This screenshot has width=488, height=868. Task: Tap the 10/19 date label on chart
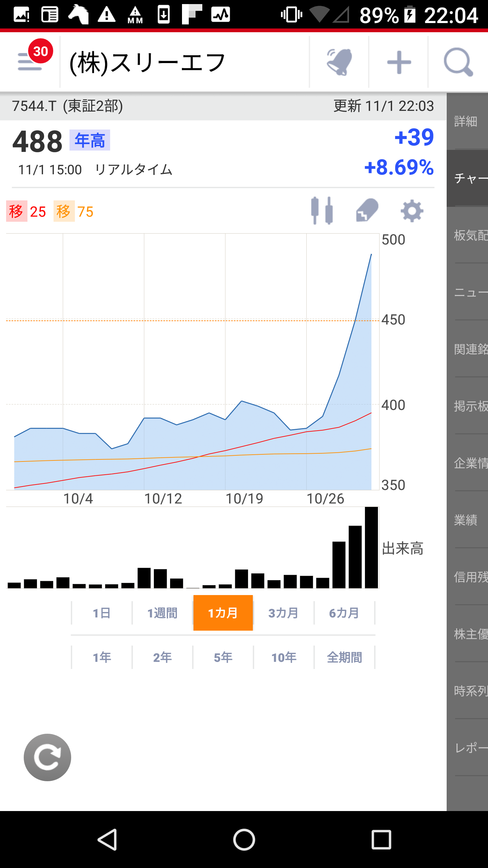pos(244,498)
